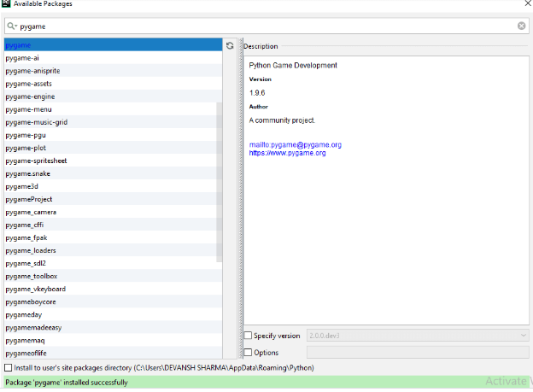Select the pygame_loaders package
Screen dimensions: 533x392
tap(114, 250)
